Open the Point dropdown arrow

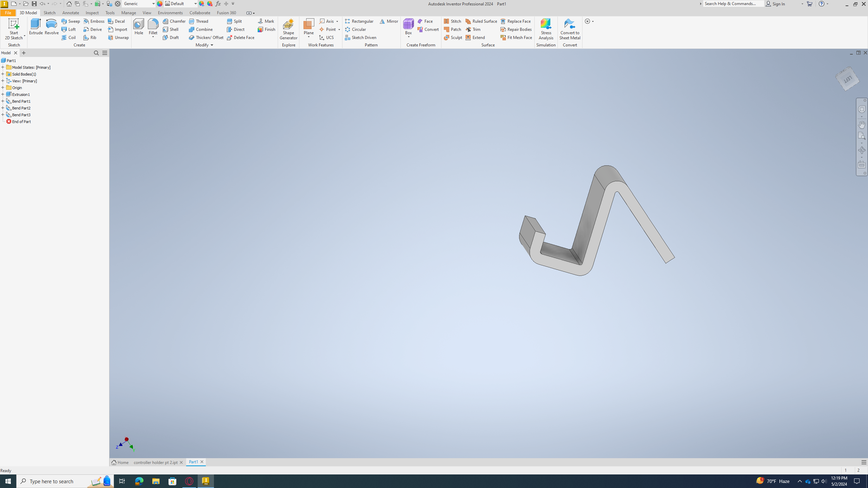pyautogui.click(x=339, y=29)
